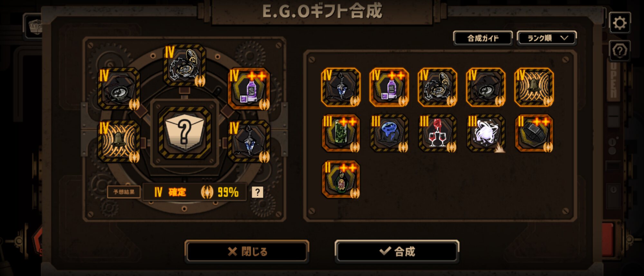
Task: Select the white swirling orb gift
Action: pos(486,133)
